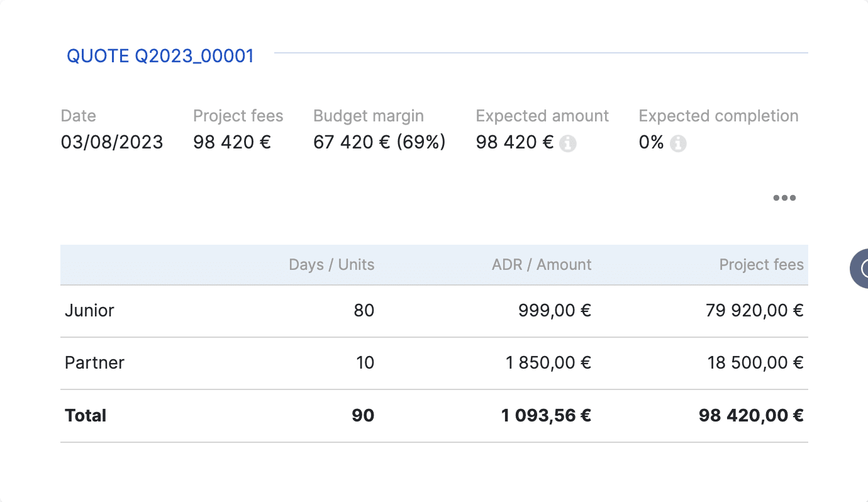The height and width of the screenshot is (502, 868).
Task: Click the Junior days value 80
Action: pyautogui.click(x=364, y=311)
